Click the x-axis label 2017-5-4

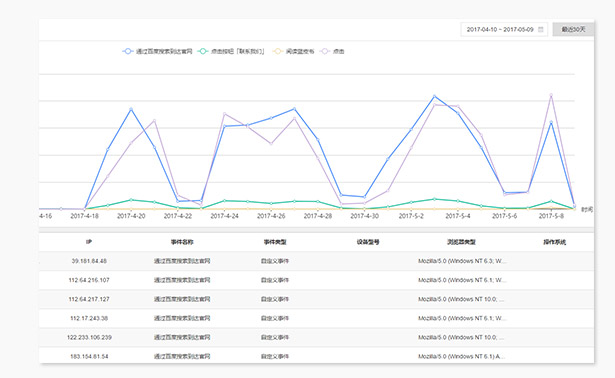coord(458,216)
